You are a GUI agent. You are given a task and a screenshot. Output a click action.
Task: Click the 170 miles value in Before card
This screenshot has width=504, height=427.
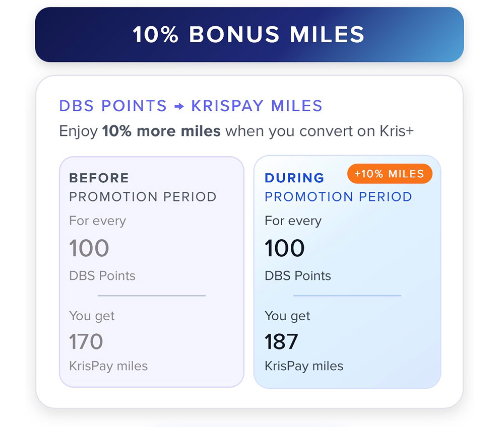[86, 342]
